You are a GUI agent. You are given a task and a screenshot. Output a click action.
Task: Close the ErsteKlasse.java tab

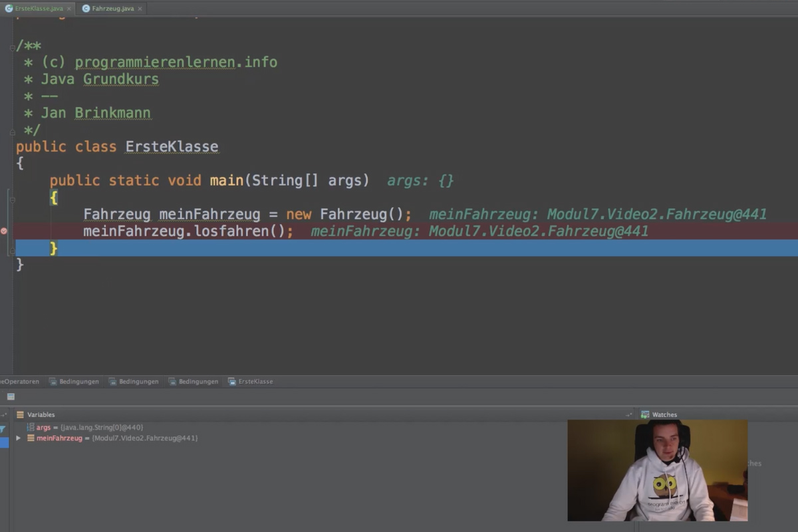tap(69, 9)
